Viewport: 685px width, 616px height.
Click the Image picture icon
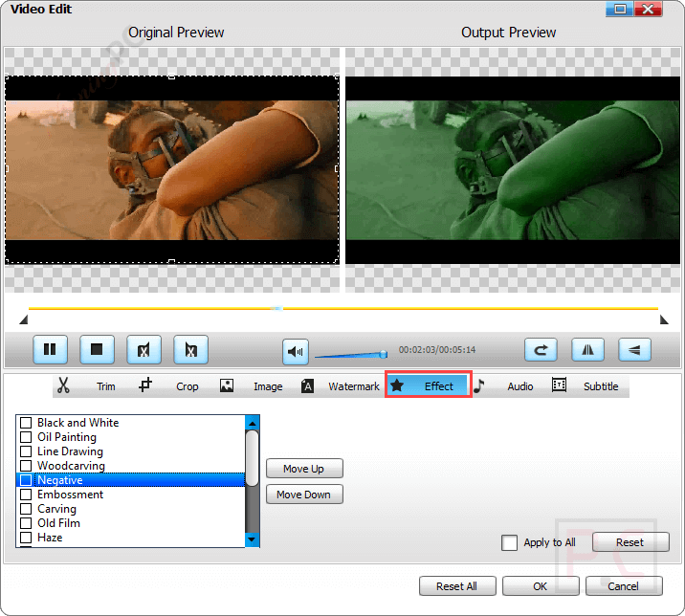pos(227,385)
